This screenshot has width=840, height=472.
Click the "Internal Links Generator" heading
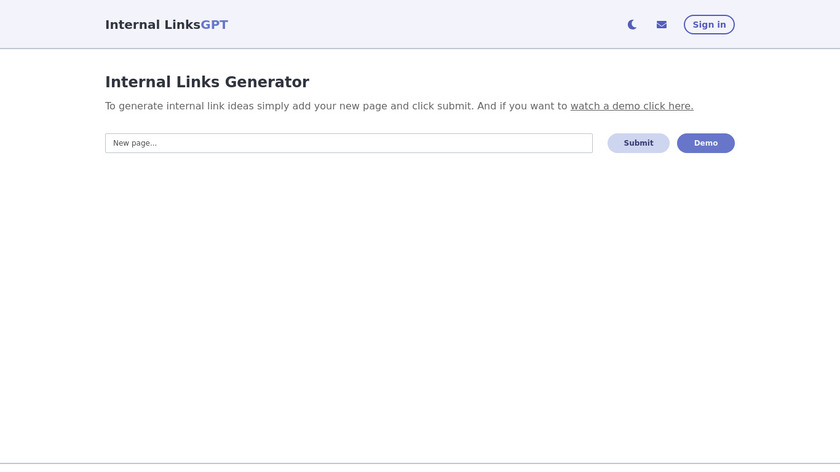tap(207, 82)
